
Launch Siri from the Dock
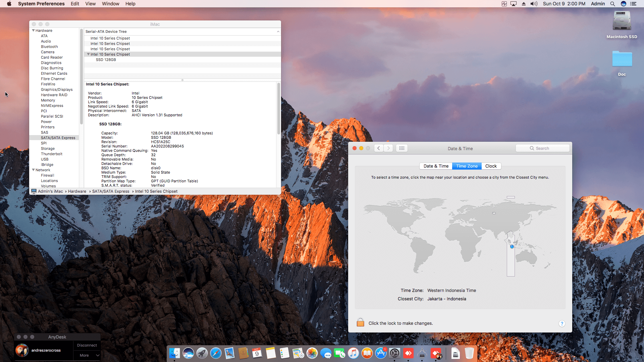point(188,353)
